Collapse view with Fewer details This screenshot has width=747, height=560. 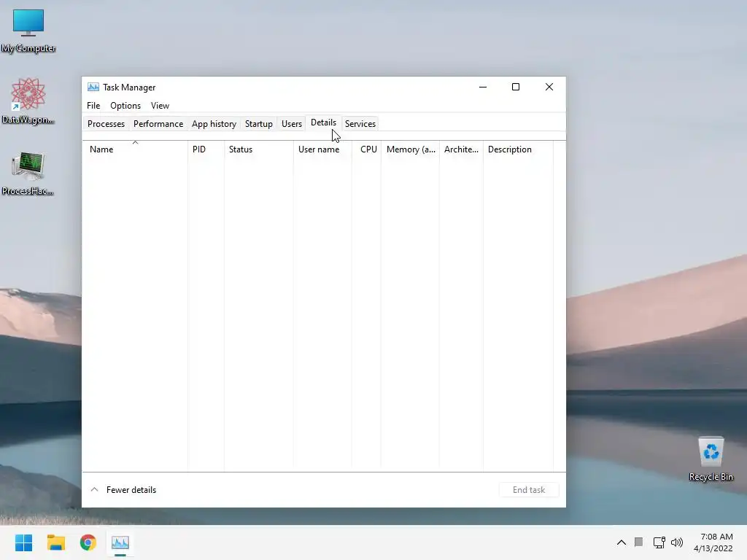[123, 490]
